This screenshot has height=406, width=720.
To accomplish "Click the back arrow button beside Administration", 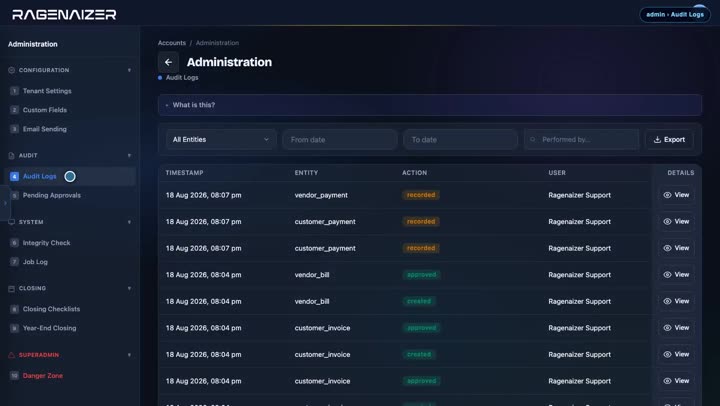I will point(168,62).
